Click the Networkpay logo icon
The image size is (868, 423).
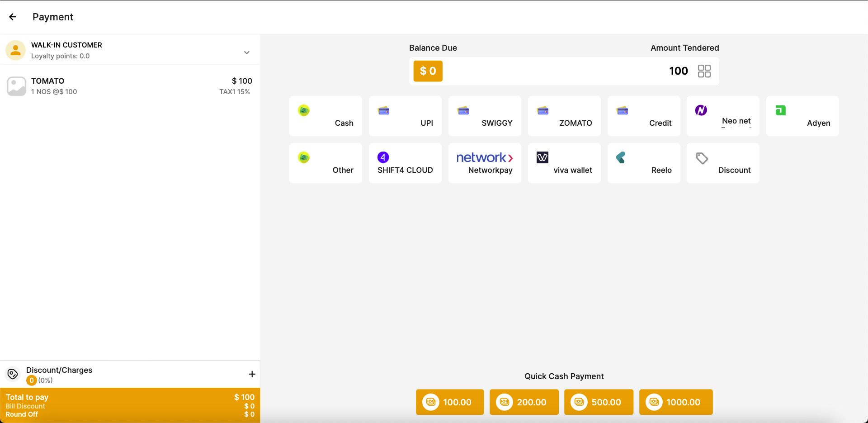click(x=485, y=157)
